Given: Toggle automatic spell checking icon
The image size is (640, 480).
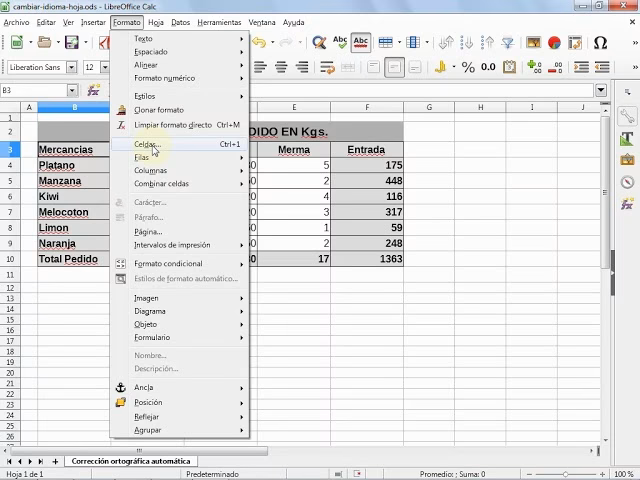Looking at the screenshot, I should coord(361,43).
